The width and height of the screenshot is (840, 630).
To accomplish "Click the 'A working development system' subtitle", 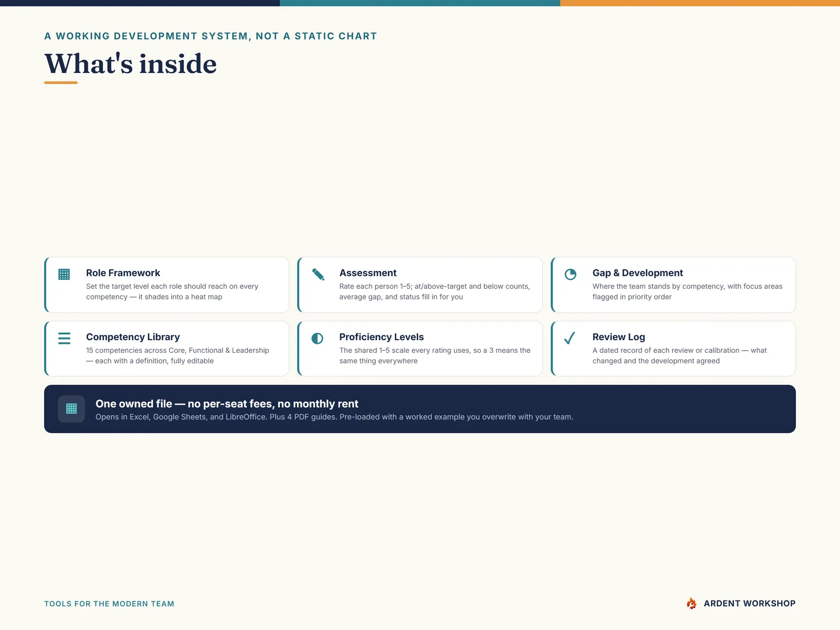I will 211,36.
